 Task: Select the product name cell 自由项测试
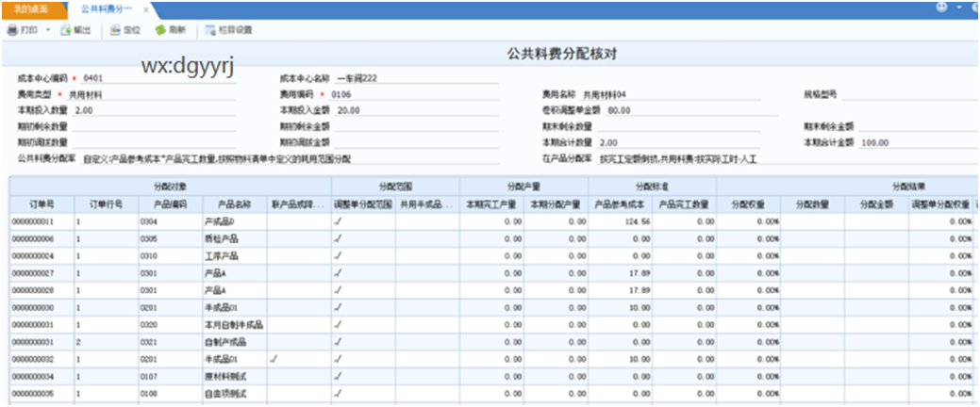(x=235, y=394)
